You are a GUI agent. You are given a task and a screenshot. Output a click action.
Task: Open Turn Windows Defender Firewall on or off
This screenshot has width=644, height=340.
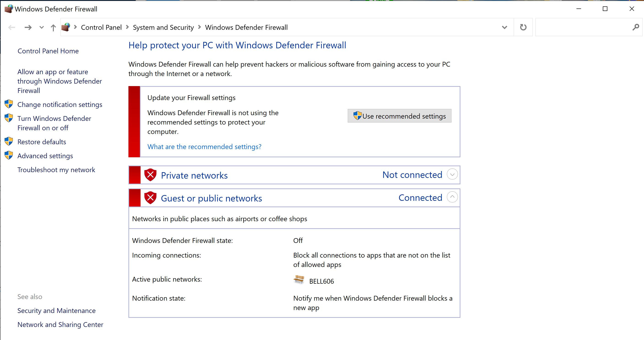point(54,123)
